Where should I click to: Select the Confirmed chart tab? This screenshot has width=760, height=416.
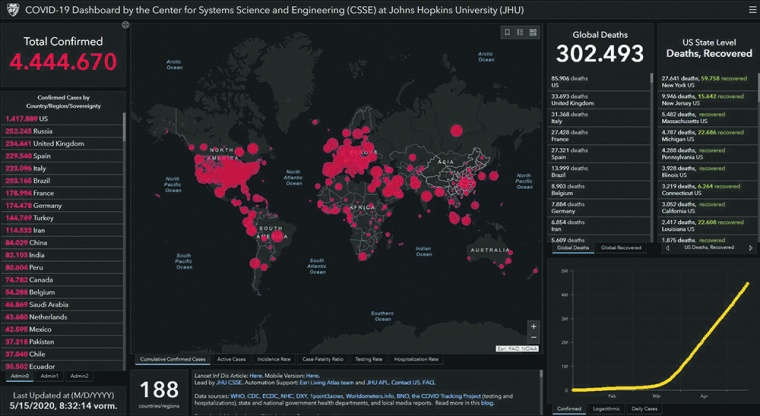pyautogui.click(x=569, y=409)
